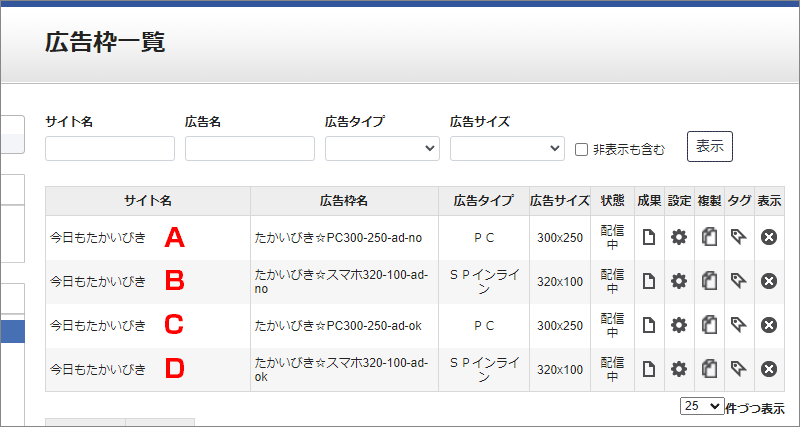This screenshot has width=800, height=427.
Task: Open settings gear for PC300-250-ad-ok row
Action: tap(679, 325)
